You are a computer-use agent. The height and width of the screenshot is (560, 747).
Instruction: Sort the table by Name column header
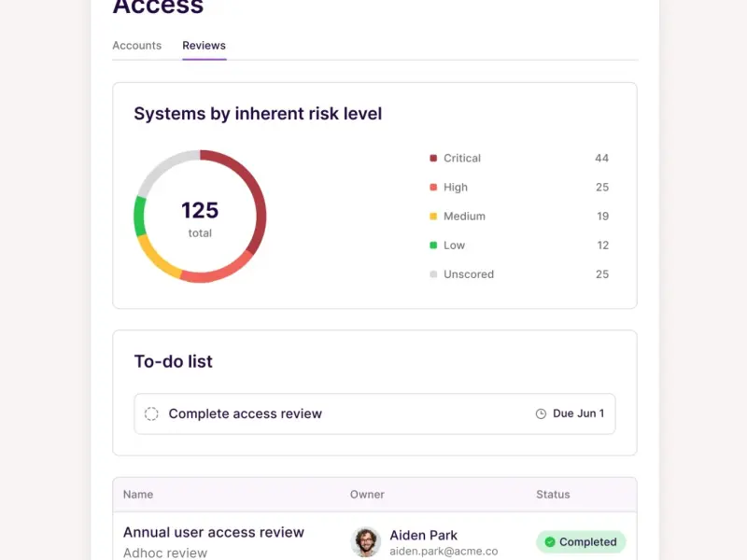(138, 495)
